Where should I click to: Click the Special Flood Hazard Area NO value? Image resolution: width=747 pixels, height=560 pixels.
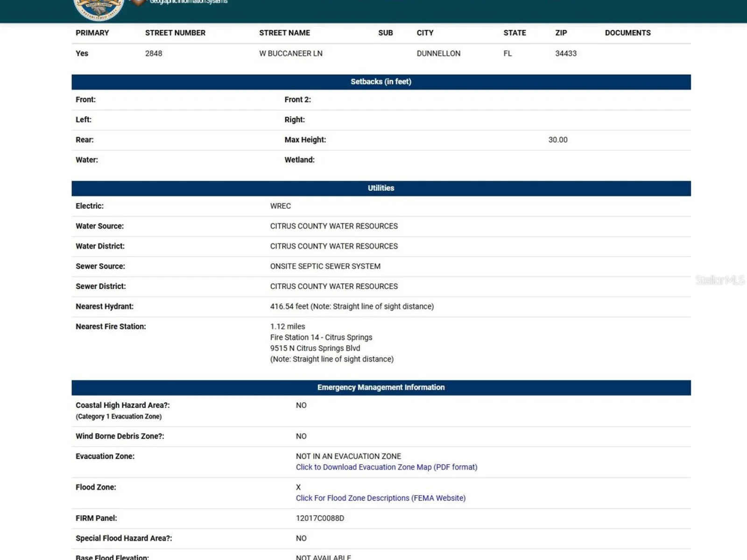pyautogui.click(x=301, y=538)
